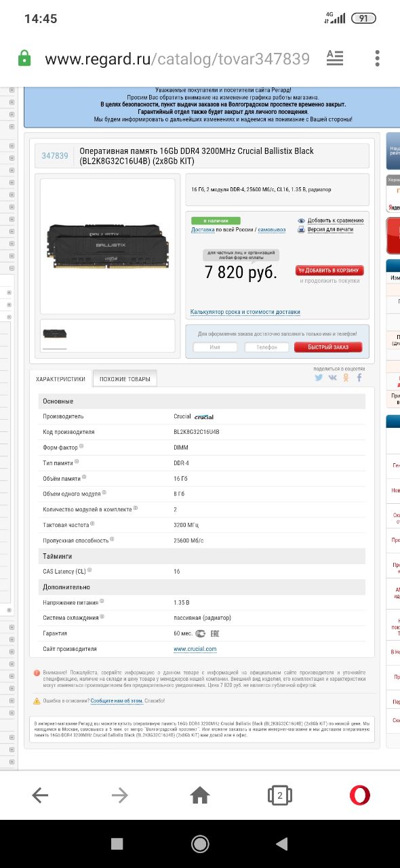Click product code 347839
This screenshot has height=868, width=400.
coord(55,155)
